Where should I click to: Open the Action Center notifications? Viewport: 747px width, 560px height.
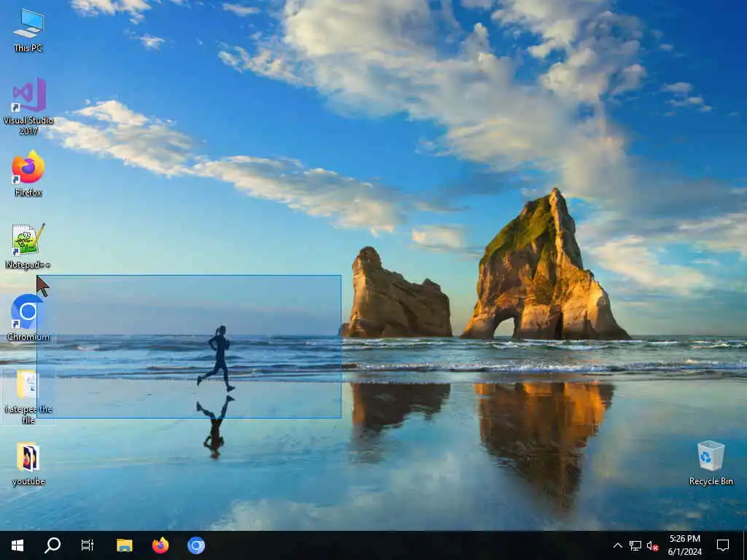723,545
